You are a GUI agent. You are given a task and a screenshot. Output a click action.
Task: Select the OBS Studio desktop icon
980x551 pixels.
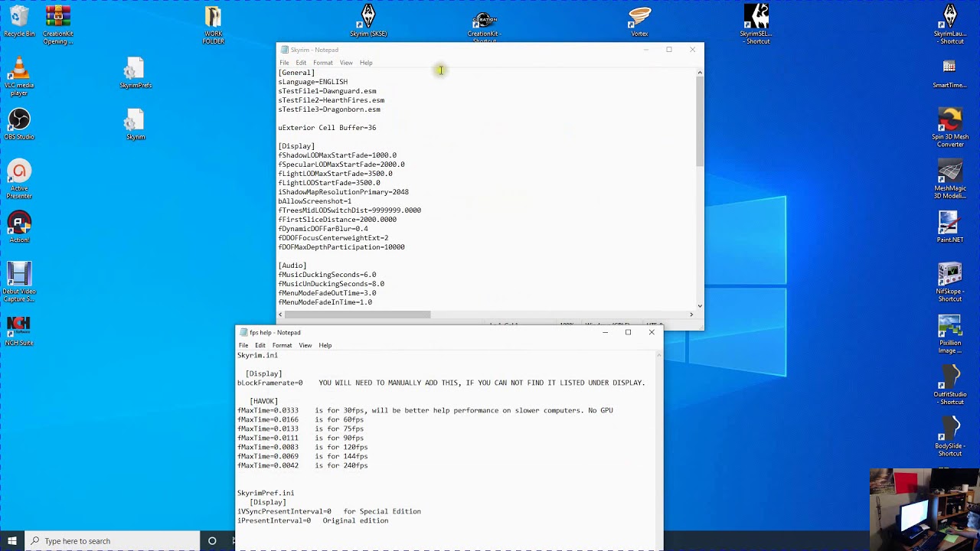(x=19, y=125)
